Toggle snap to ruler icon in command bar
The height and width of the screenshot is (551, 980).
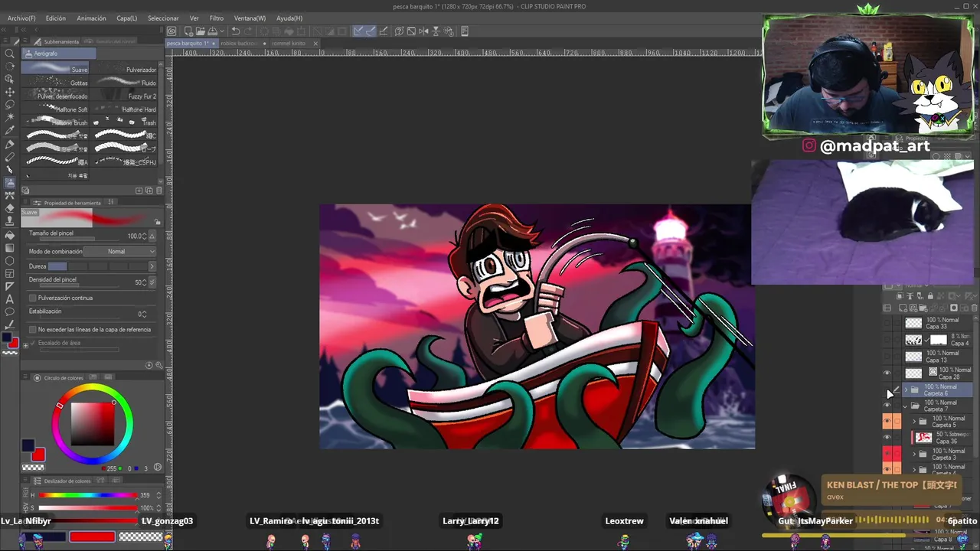tap(358, 31)
